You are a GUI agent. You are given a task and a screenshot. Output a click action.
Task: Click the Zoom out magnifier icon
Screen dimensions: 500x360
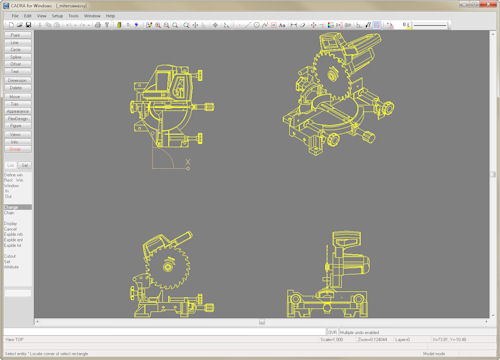pyautogui.click(x=166, y=25)
